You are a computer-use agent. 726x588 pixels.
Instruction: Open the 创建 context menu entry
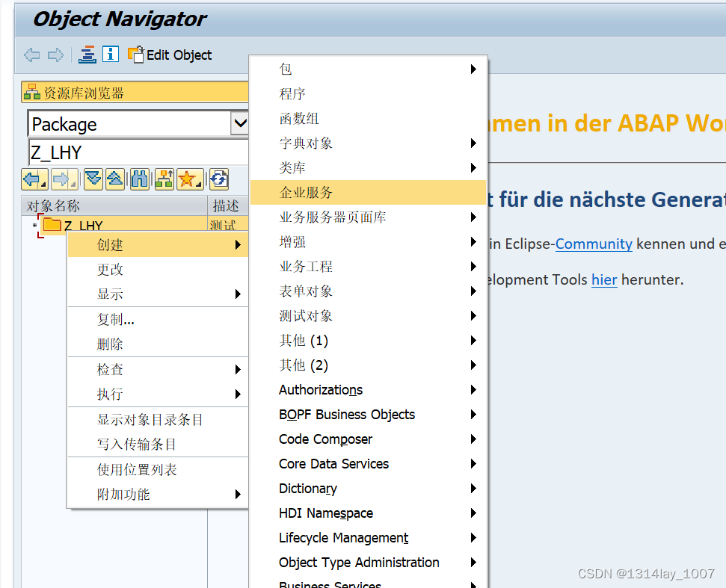click(158, 244)
